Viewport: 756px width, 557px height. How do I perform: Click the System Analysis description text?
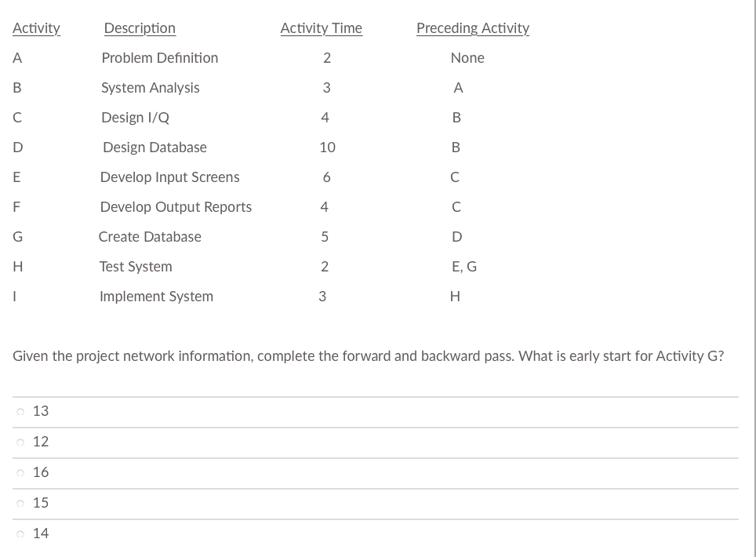pyautogui.click(x=150, y=88)
